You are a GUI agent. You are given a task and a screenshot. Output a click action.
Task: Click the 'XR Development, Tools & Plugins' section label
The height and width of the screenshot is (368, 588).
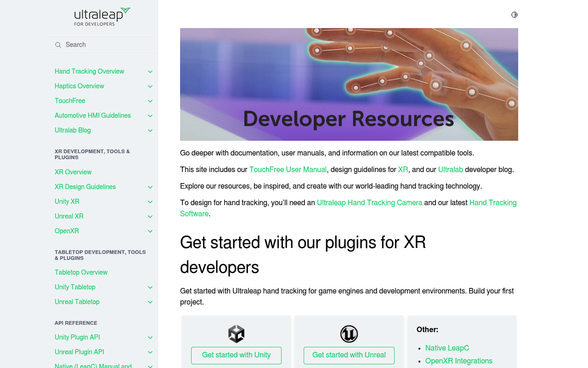pyautogui.click(x=92, y=155)
